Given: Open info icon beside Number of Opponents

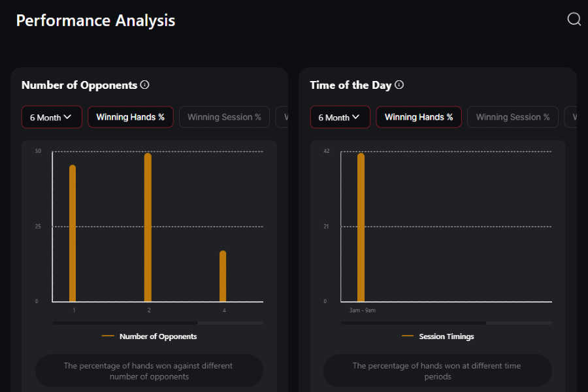Looking at the screenshot, I should (x=145, y=85).
